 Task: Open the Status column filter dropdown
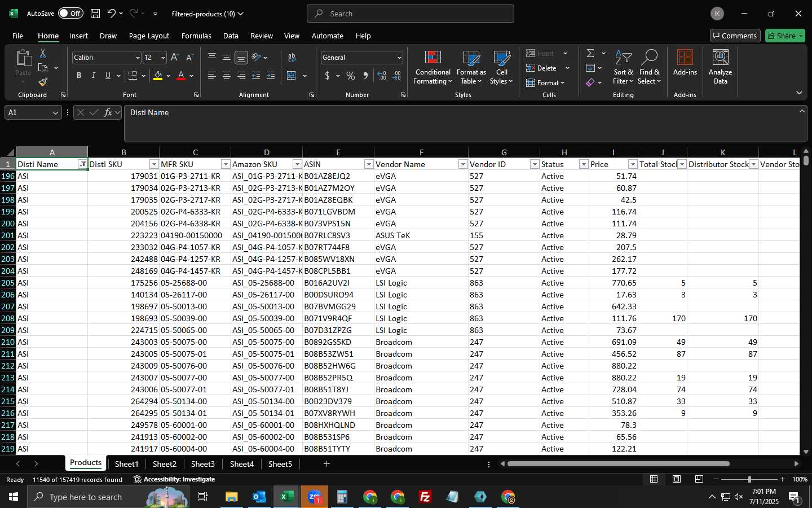pos(584,164)
